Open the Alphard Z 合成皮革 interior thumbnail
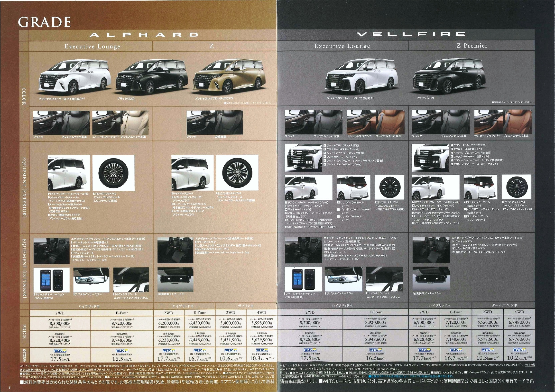Image resolution: width=555 pixels, height=392 pixels. coord(215,123)
